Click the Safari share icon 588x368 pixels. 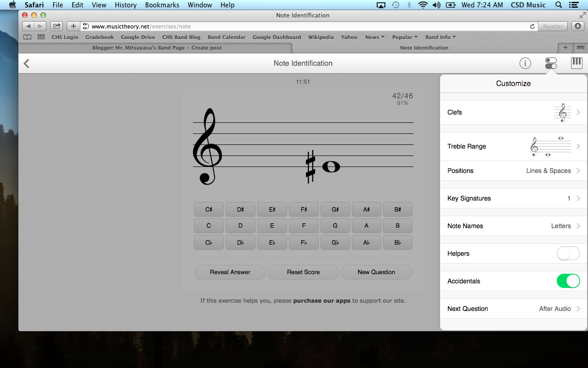(56, 26)
